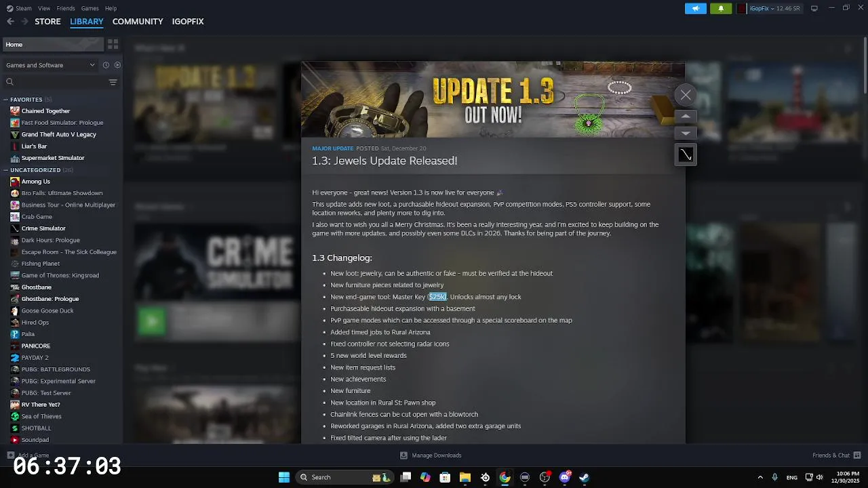Select Supermarket Simulator in the list
The height and width of the screenshot is (488, 868).
pyautogui.click(x=53, y=158)
